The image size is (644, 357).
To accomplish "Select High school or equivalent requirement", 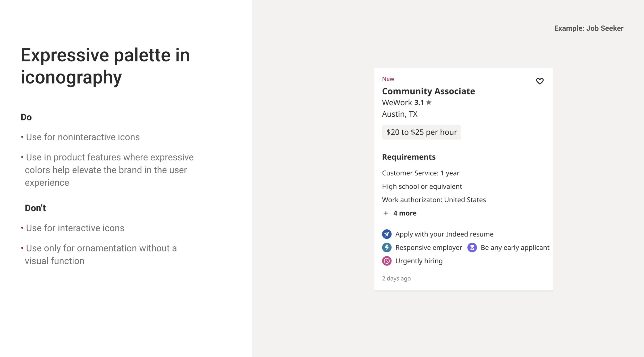I will pos(422,186).
